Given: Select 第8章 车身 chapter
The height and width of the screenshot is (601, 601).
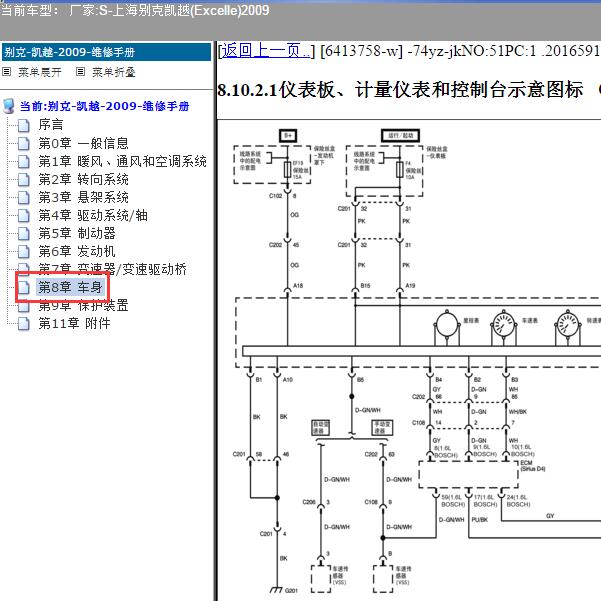Looking at the screenshot, I should (70, 287).
